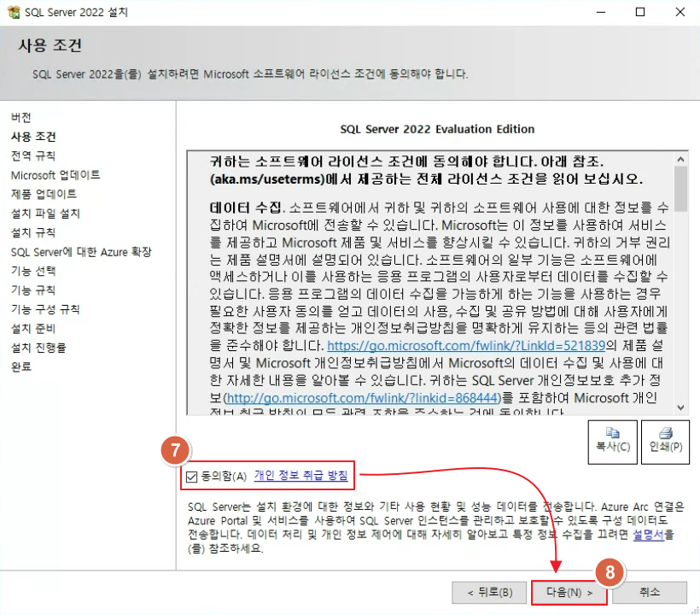The image size is (700, 615).
Task: Minimize the SQL Server 2022 설치 window
Action: point(601,12)
